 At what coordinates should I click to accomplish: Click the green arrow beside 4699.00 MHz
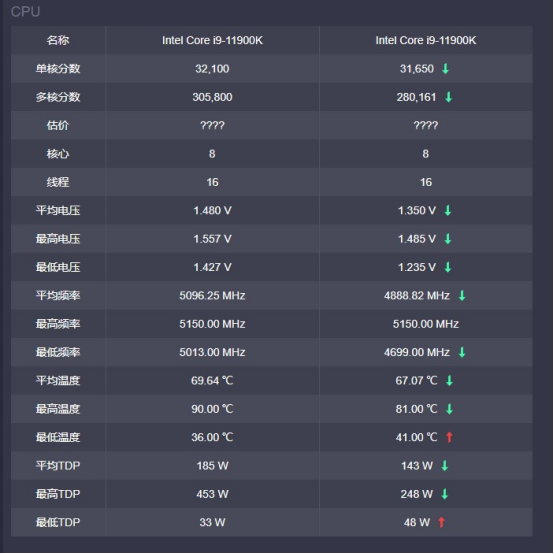[462, 352]
